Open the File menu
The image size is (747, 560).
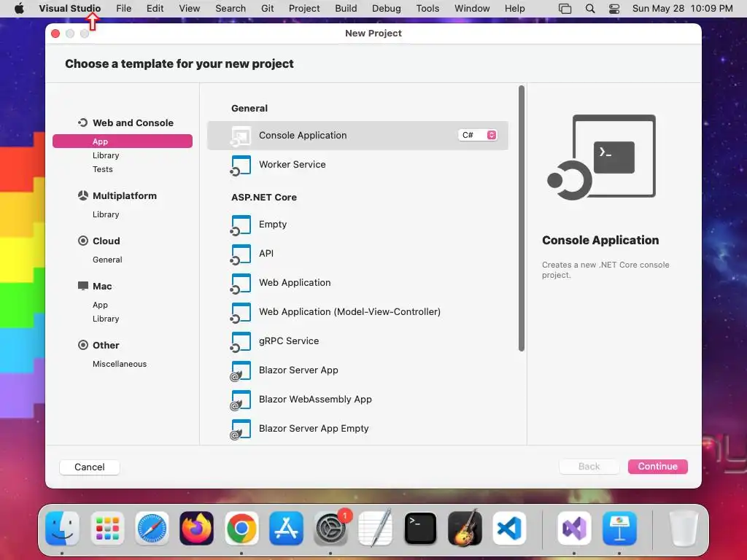pos(123,8)
